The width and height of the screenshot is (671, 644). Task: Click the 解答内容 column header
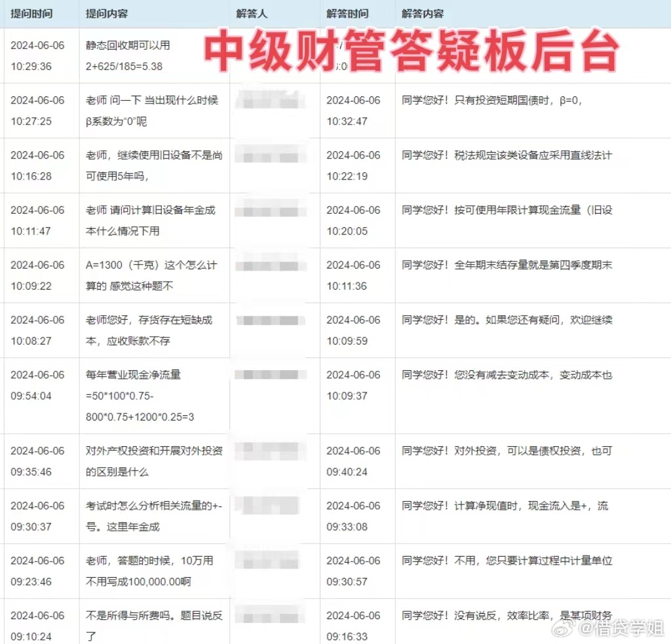click(x=423, y=14)
